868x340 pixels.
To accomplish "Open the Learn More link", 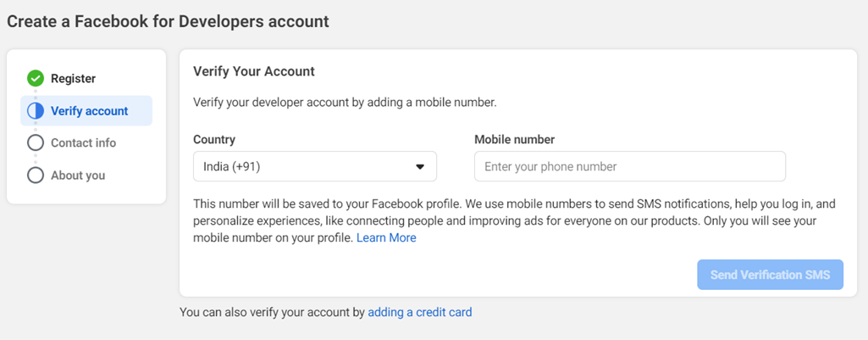I will (x=386, y=238).
